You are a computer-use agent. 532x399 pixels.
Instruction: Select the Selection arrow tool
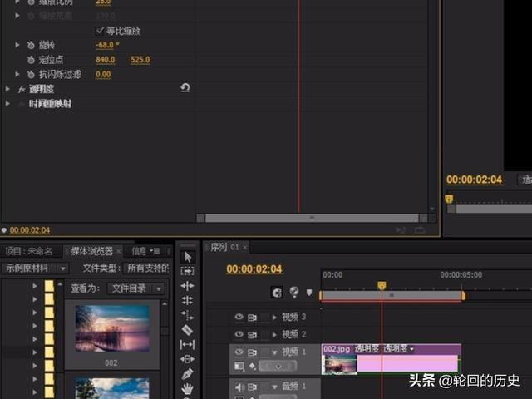(x=187, y=257)
